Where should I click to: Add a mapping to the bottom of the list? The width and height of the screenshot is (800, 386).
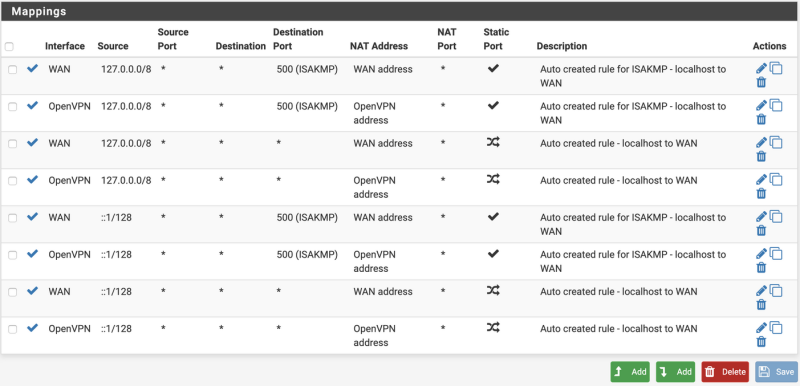tap(676, 372)
